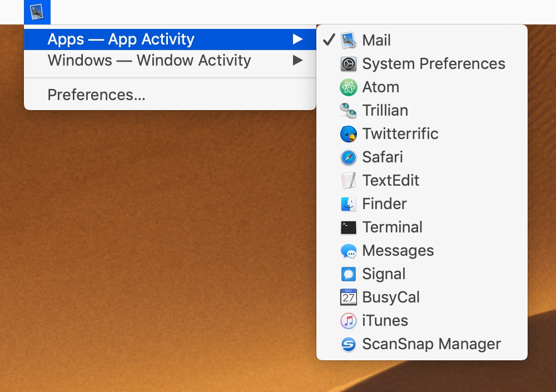Viewport: 556px width, 392px height.
Task: Click the green Atom icon
Action: click(x=348, y=87)
